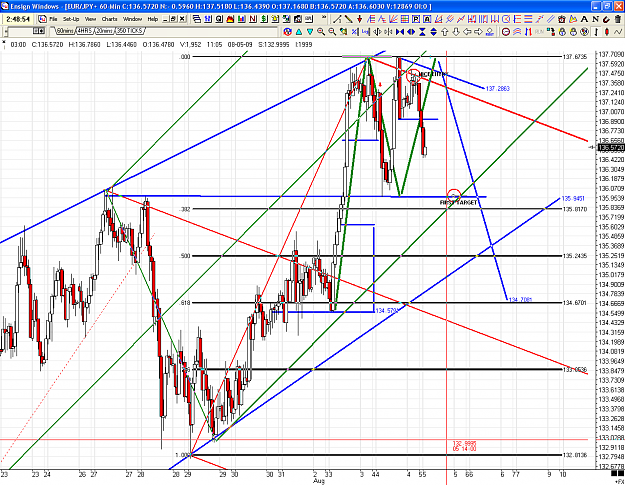Screen dimensions: 625x485
Task: Select the grid overlay drawing tool
Action: point(405,19)
